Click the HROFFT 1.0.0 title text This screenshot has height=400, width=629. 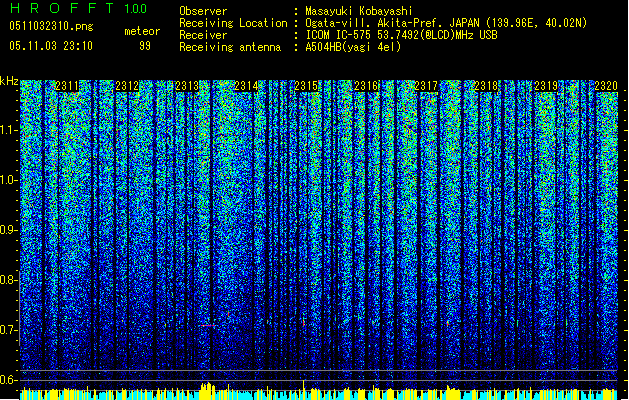click(79, 8)
